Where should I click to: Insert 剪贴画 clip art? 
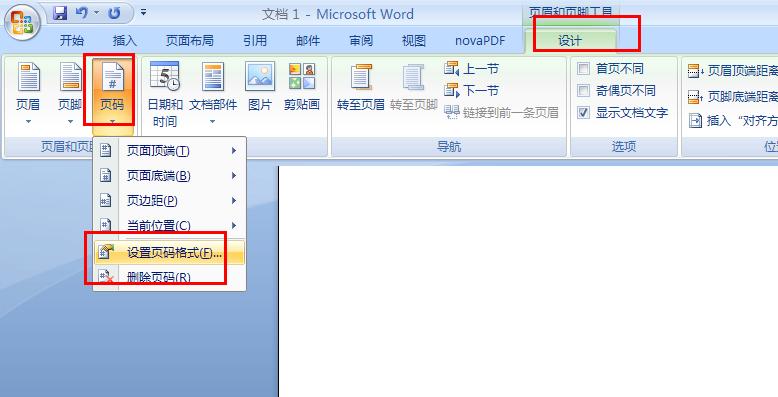[x=302, y=86]
